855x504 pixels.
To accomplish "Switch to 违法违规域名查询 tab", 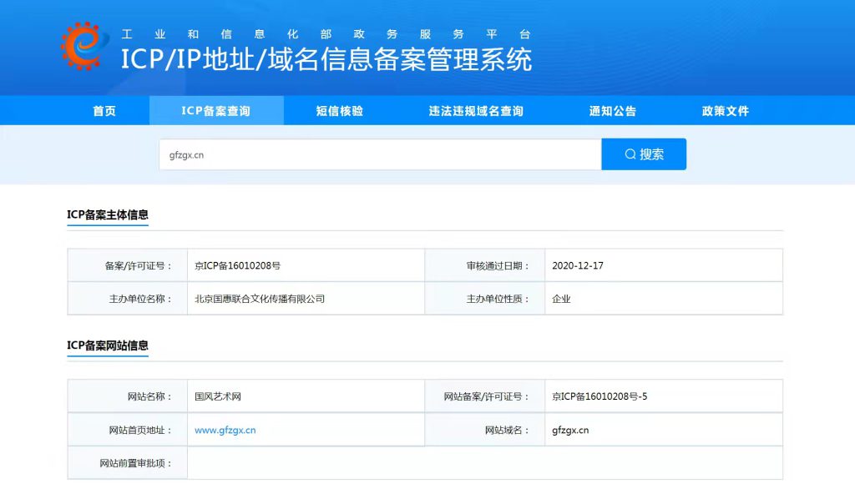I will (x=476, y=111).
